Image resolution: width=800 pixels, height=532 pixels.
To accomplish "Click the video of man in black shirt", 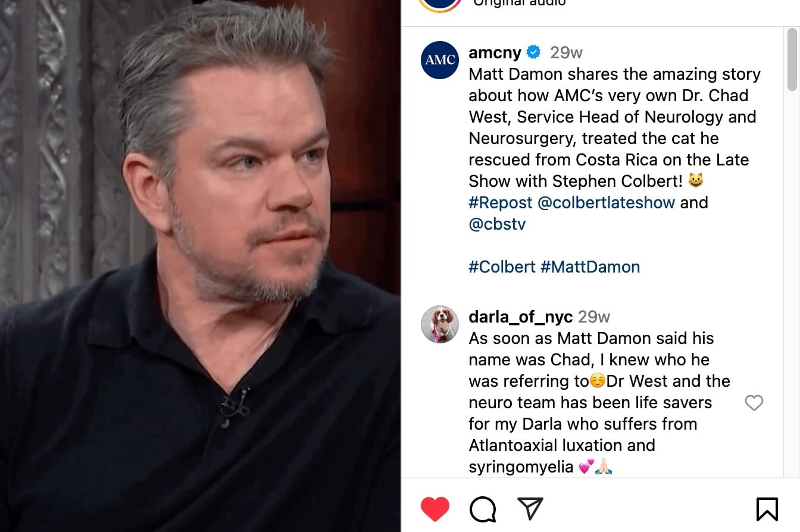I will tap(200, 266).
